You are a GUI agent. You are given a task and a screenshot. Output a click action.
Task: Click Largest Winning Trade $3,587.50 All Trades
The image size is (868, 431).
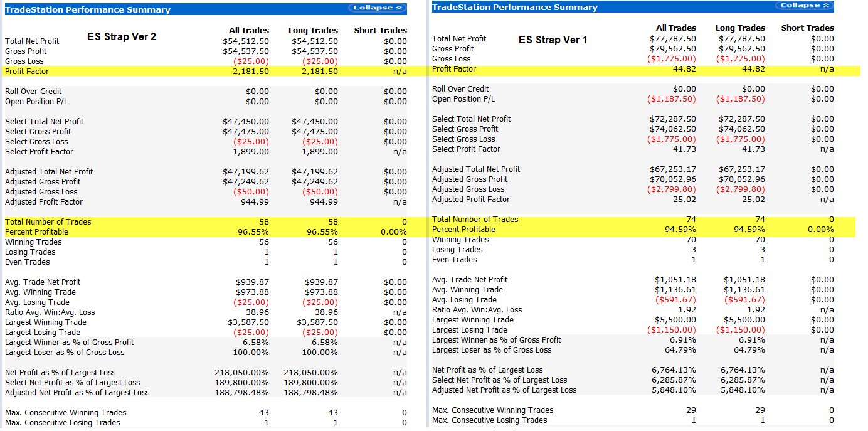(249, 322)
